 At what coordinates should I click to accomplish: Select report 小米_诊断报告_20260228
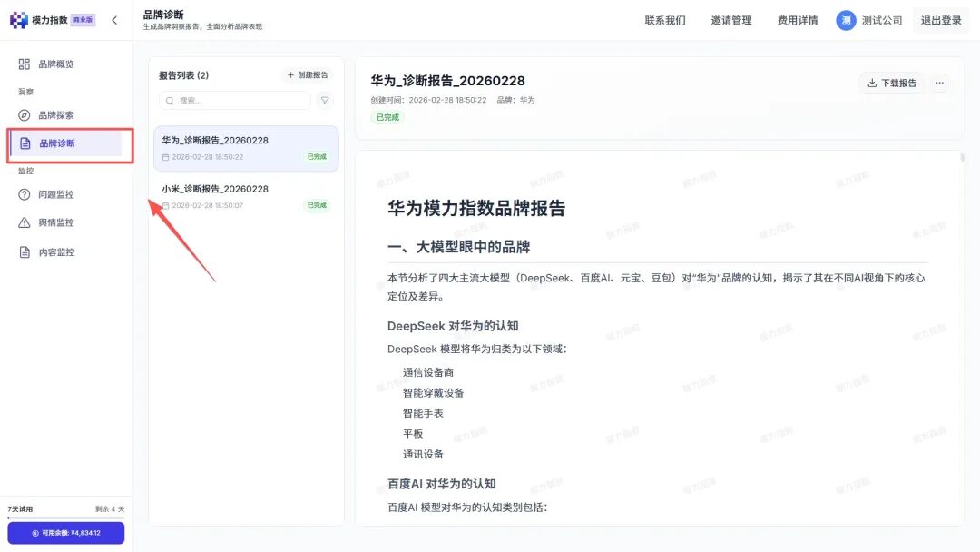tap(246, 196)
